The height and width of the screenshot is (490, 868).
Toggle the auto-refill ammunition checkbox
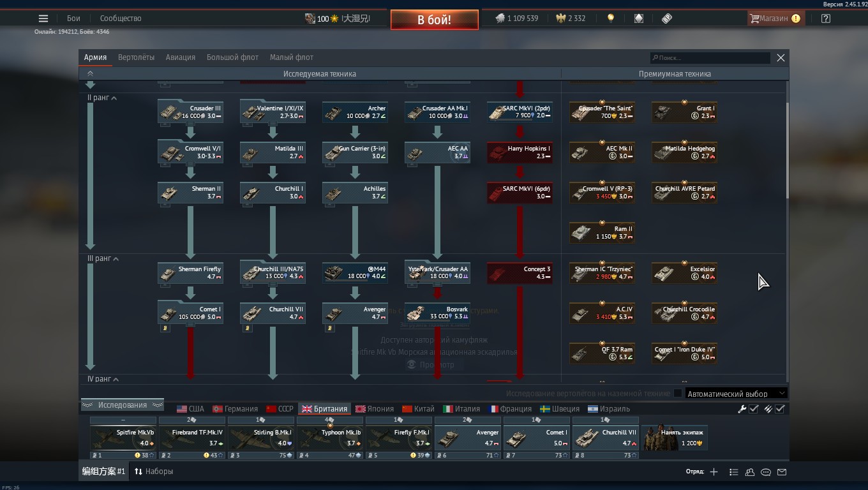(779, 409)
